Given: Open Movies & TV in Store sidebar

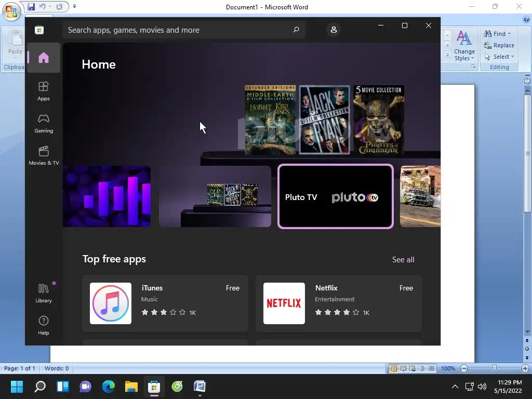Looking at the screenshot, I should click(x=44, y=156).
